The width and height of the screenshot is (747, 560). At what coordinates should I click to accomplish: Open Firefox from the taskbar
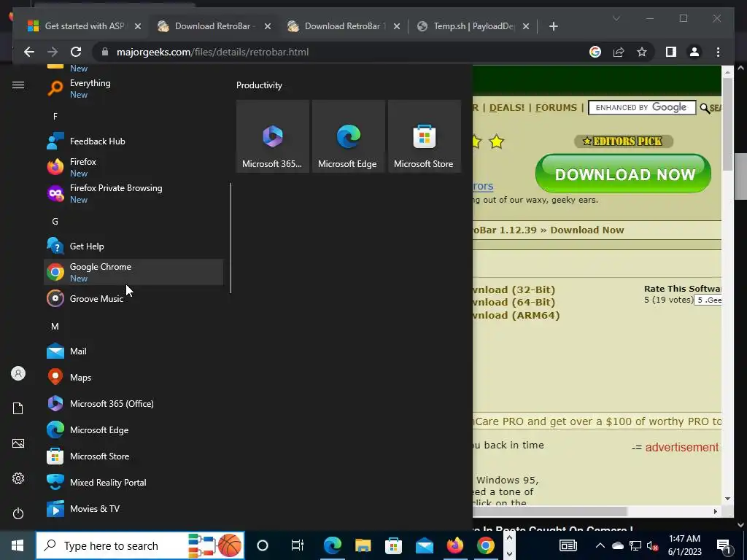click(455, 545)
